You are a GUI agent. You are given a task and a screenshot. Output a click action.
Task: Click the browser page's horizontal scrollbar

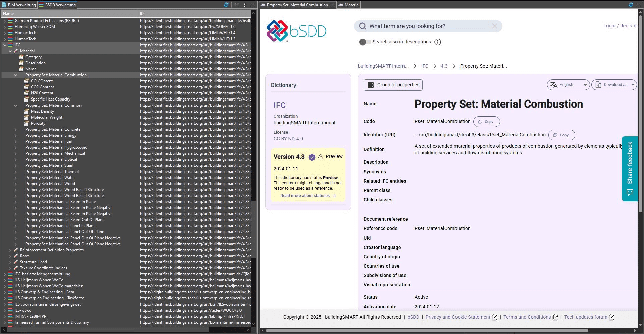tap(427, 331)
